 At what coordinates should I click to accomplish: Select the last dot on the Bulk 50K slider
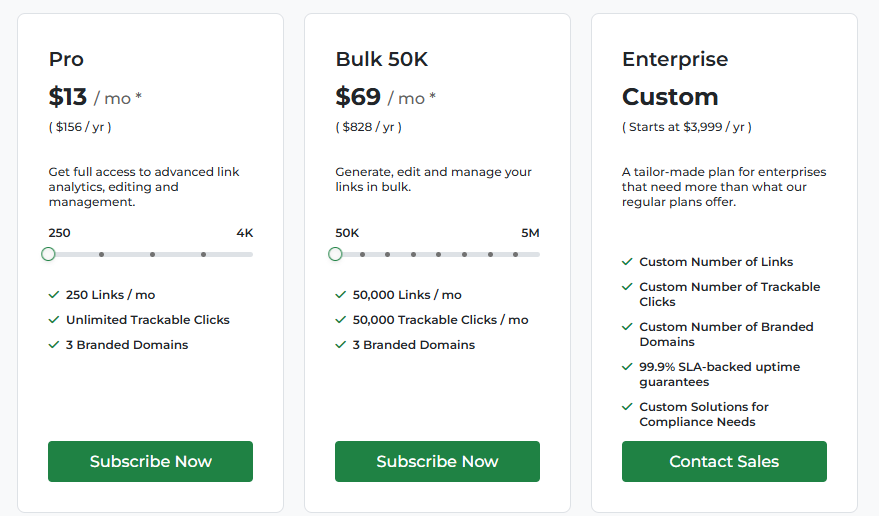pyautogui.click(x=515, y=254)
